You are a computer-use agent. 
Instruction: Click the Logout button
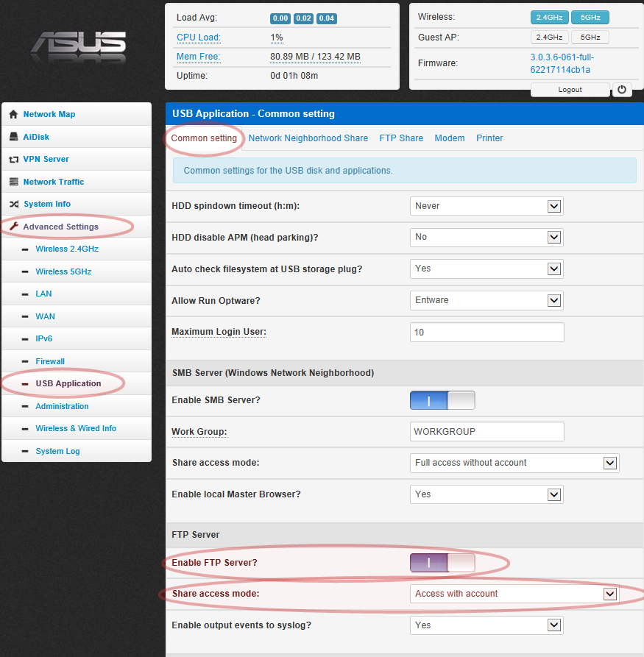[570, 90]
